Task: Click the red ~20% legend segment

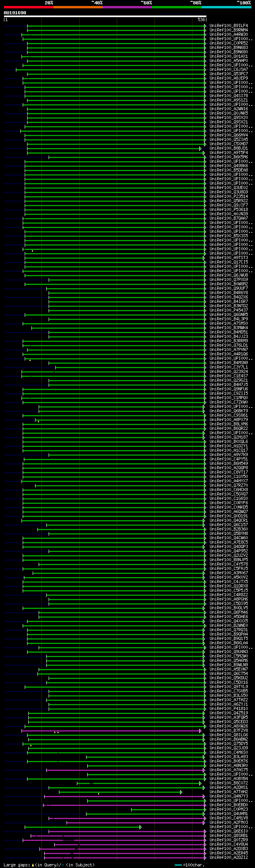Action: 28,7
